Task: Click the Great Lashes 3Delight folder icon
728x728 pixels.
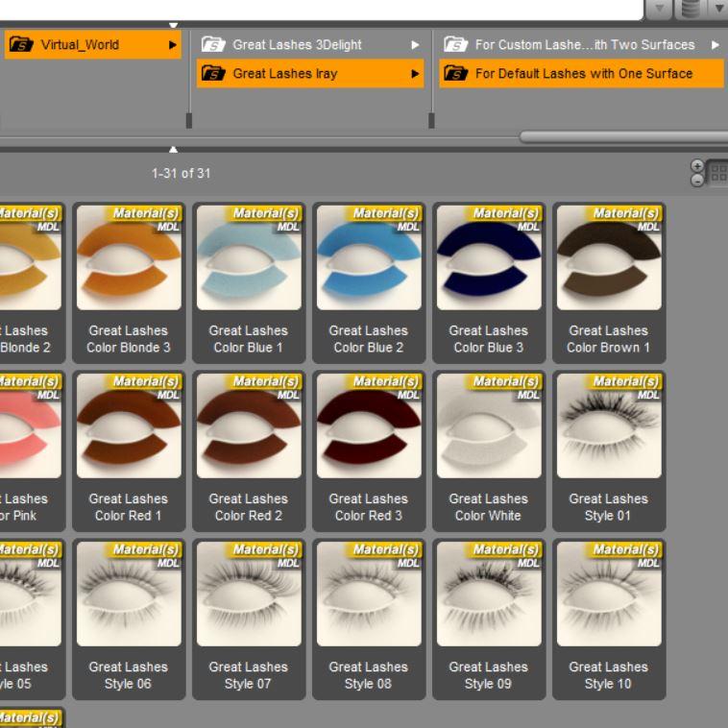Action: 213,44
